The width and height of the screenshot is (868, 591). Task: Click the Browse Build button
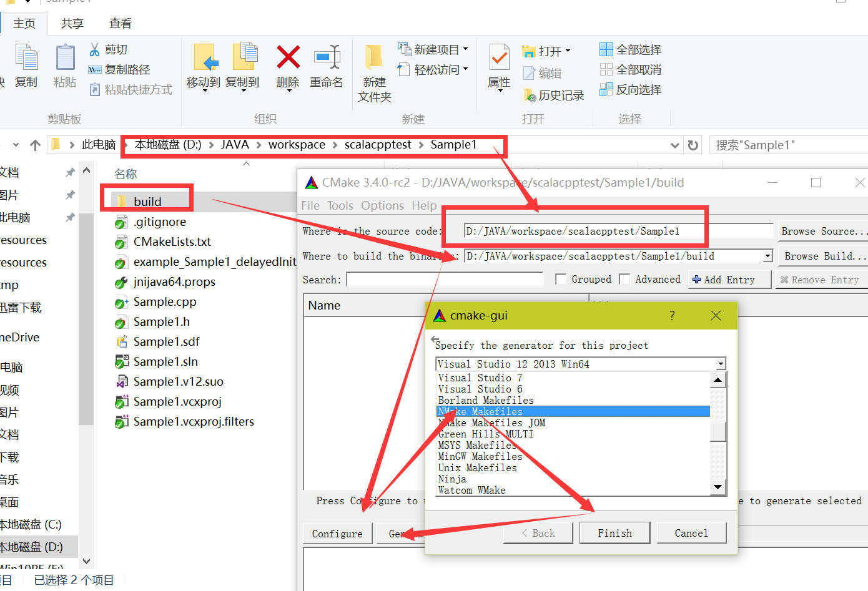click(824, 256)
